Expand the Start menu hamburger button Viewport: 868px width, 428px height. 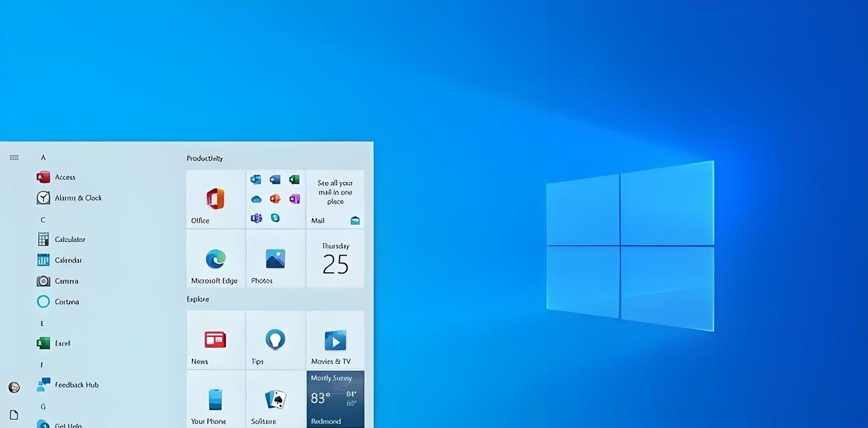click(x=14, y=158)
